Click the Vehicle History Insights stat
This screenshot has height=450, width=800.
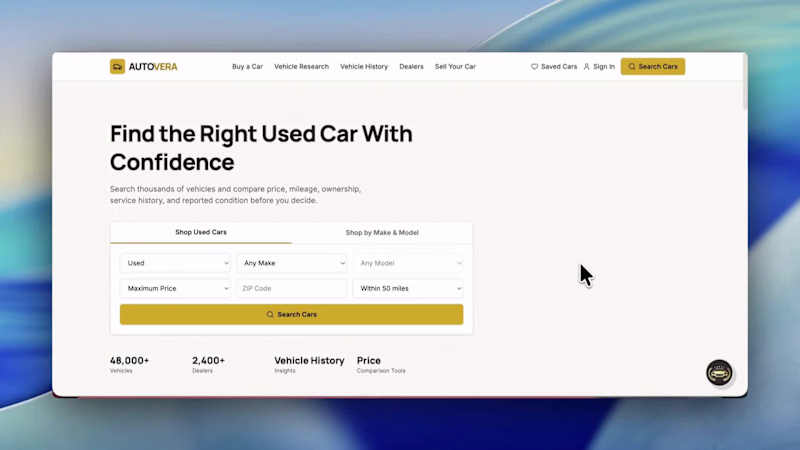309,365
